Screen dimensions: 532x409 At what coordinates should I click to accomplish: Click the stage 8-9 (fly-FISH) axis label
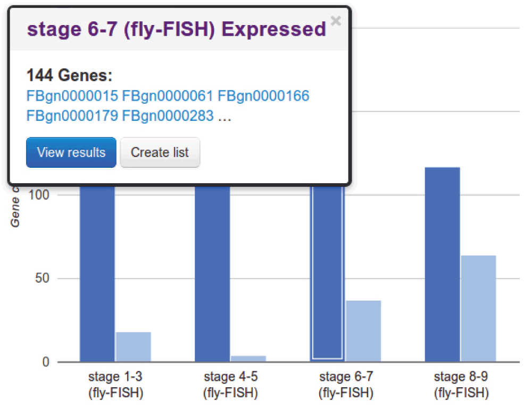click(461, 384)
